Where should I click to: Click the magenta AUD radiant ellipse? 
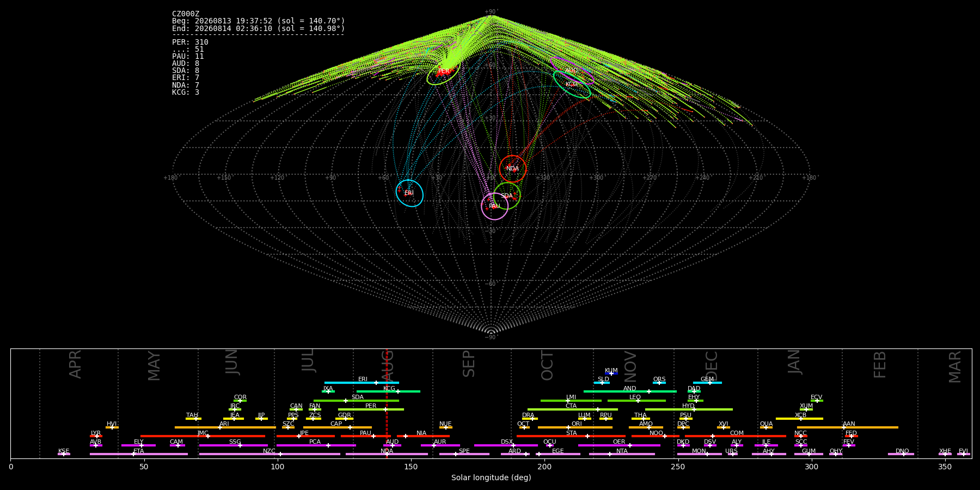pyautogui.click(x=572, y=71)
